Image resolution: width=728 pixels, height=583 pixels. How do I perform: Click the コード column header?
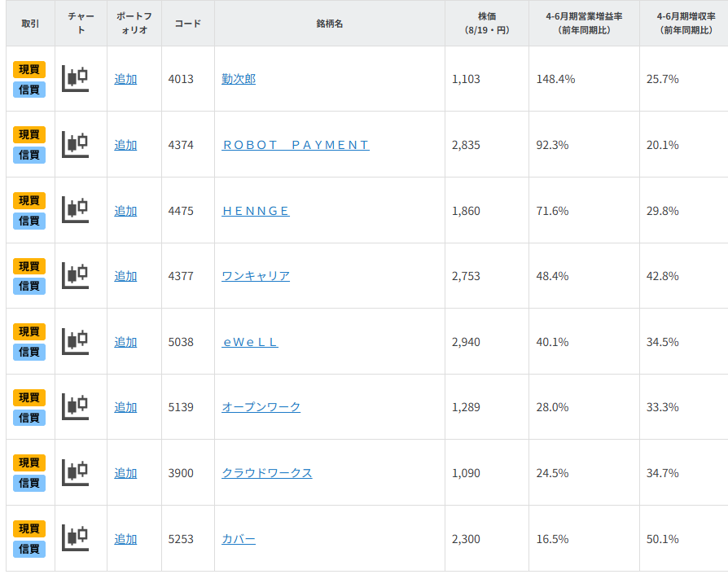pyautogui.click(x=188, y=24)
